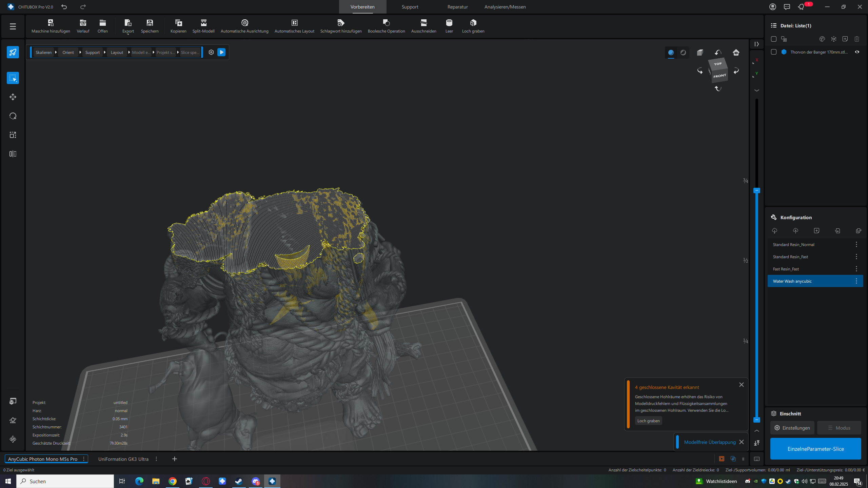Click the redo arrow in title bar
Screen dimensions: 868x488
[x=83, y=7]
